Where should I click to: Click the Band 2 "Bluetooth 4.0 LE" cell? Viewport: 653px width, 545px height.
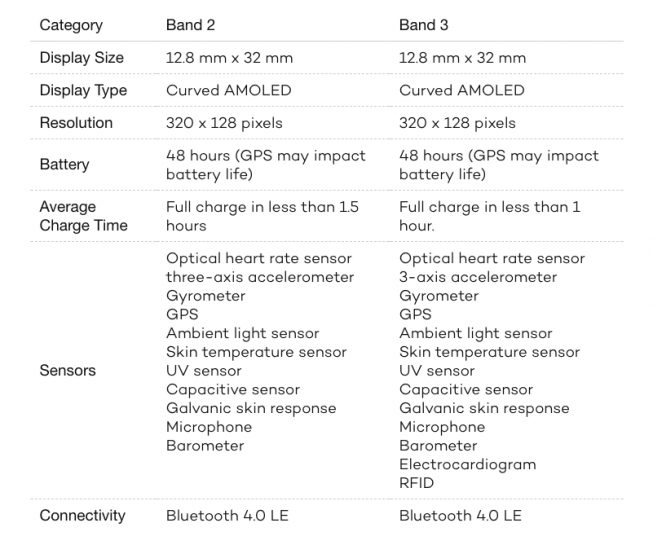tap(227, 516)
